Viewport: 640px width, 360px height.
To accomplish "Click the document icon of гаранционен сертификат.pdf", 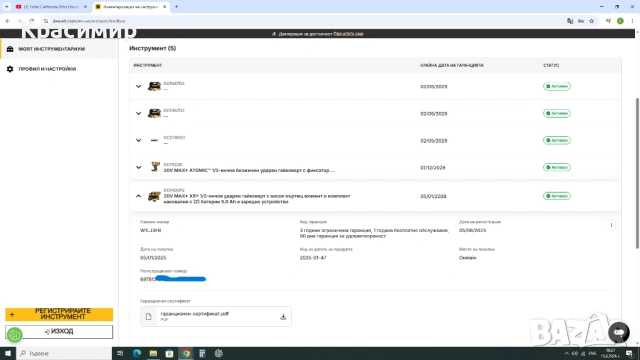I will [x=149, y=317].
